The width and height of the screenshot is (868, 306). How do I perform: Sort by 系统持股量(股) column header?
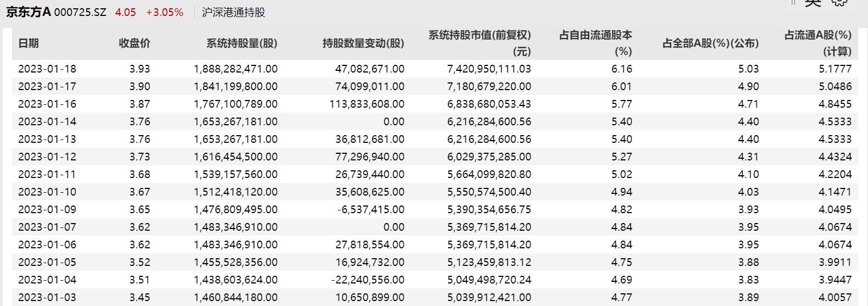[x=242, y=43]
